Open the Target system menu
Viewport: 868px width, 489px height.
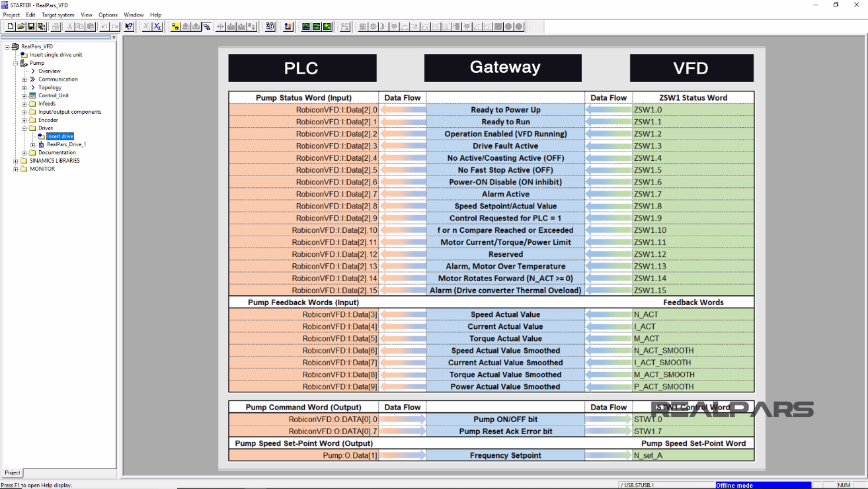click(58, 15)
